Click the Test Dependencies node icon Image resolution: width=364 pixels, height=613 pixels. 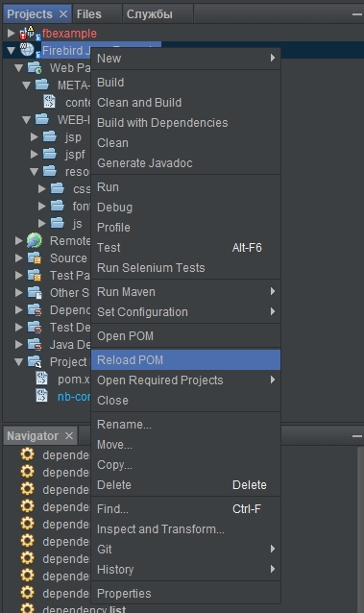tap(35, 327)
